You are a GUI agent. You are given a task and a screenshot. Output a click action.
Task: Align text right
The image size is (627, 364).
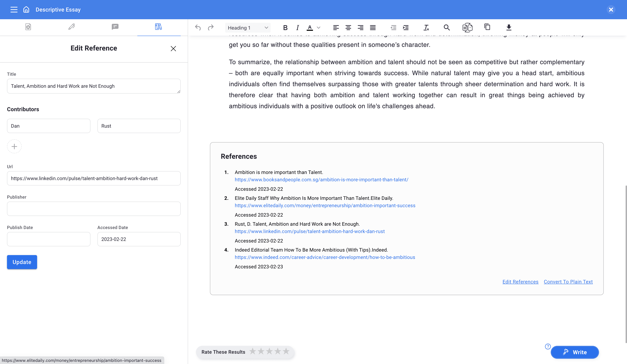360,28
